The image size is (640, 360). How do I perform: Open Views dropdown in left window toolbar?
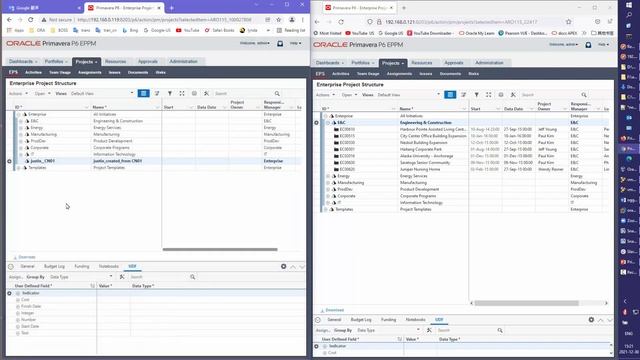[x=101, y=93]
